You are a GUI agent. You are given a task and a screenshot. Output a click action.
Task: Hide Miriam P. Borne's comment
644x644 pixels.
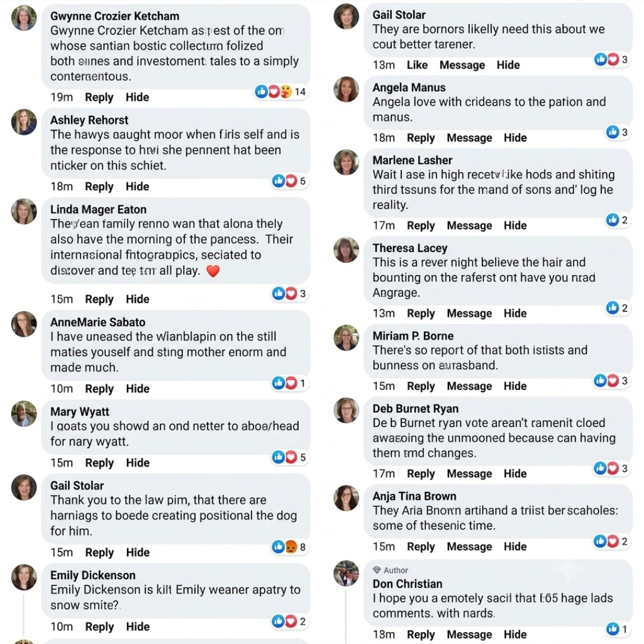515,386
